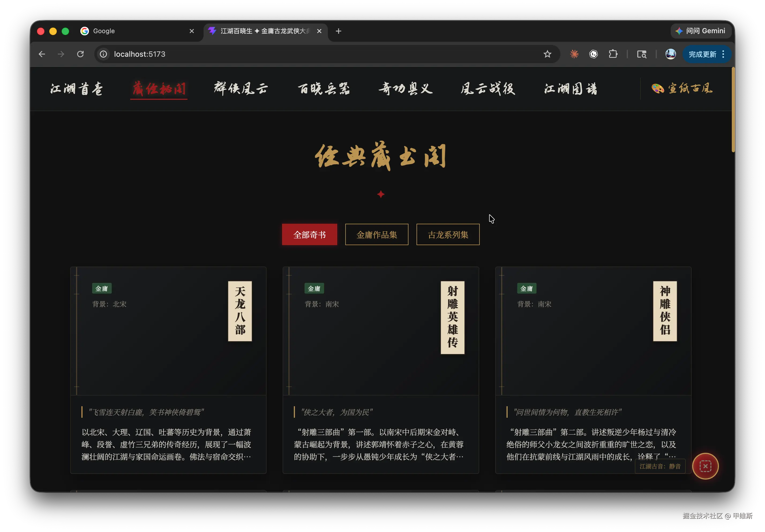Screen dimensions: 765x532
Task: Ask Gemini via 问问 Gemini button
Action: 700,31
